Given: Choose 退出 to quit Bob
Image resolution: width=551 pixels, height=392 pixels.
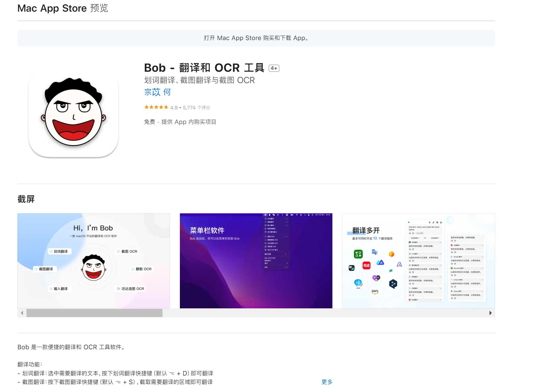Looking at the screenshot, I should click(266, 267).
